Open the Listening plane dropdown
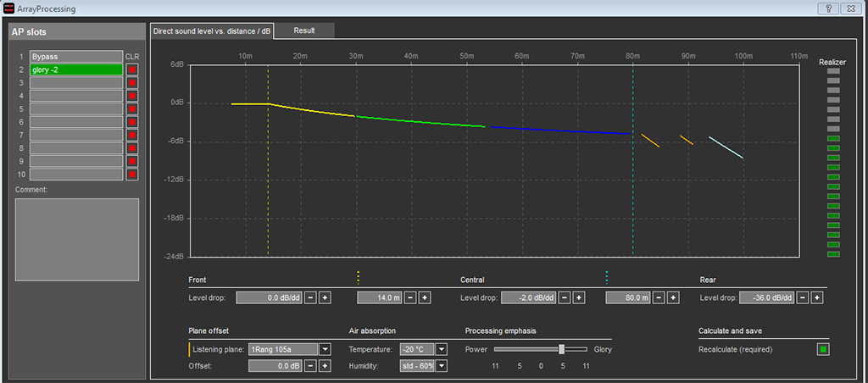Viewport: 868px width, 383px height. tap(325, 349)
